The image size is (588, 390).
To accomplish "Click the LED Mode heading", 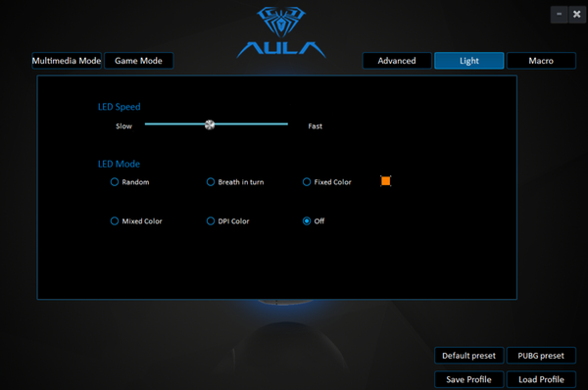I will 119,164.
